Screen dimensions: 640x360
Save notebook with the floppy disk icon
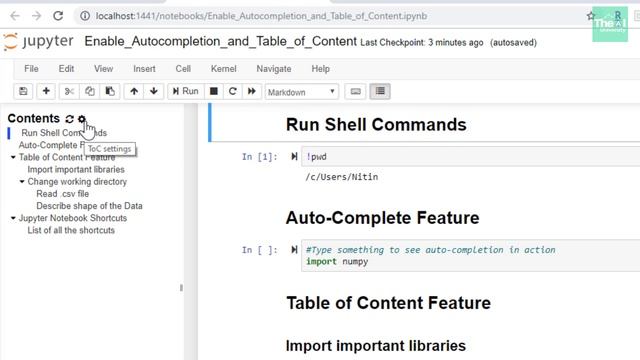pos(23,91)
